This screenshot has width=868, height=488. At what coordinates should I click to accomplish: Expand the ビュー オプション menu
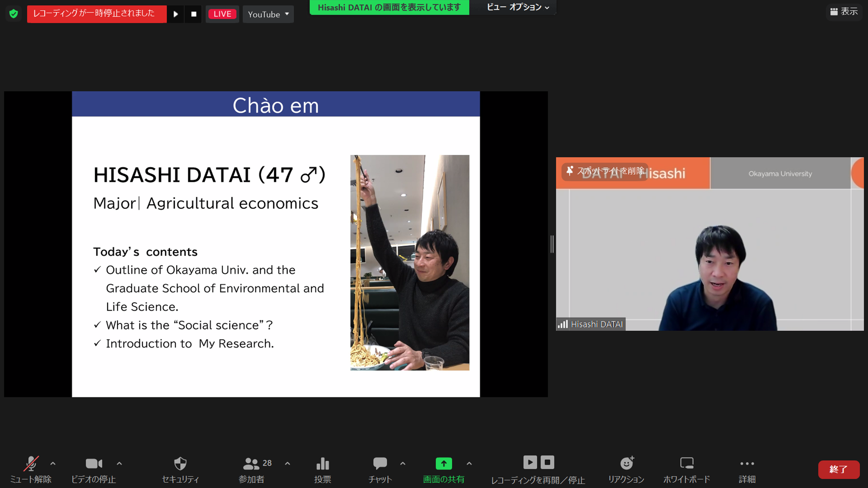514,7
